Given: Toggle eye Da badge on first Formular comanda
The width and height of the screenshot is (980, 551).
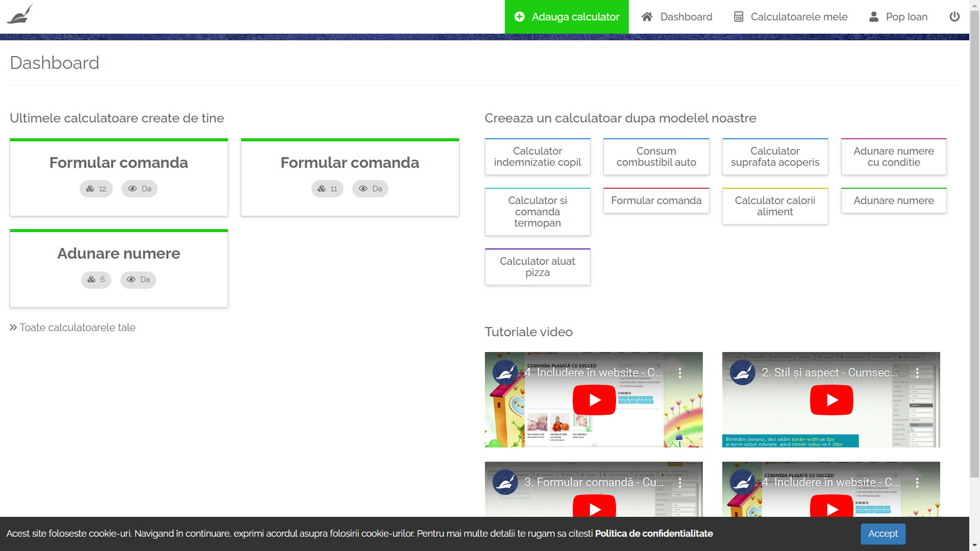Looking at the screenshot, I should [x=139, y=189].
